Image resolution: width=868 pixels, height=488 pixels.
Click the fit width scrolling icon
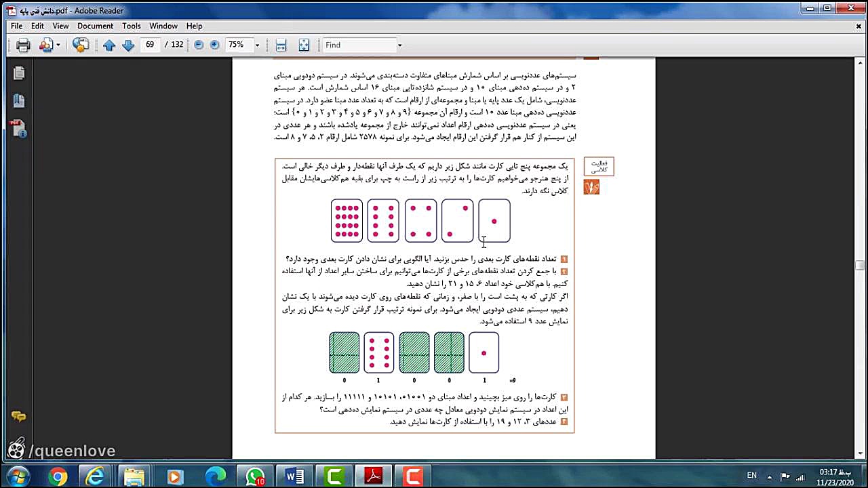281,45
